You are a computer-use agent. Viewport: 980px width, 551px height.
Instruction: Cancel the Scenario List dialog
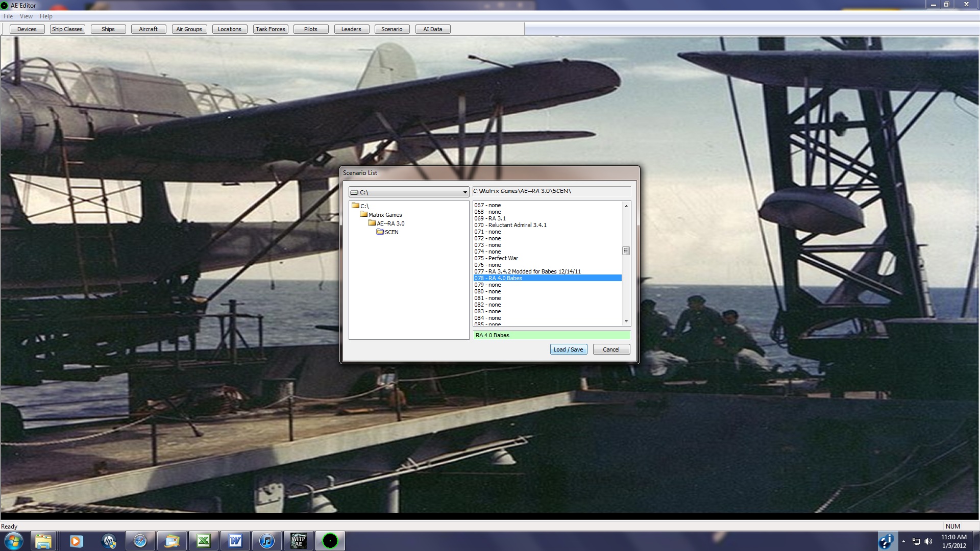point(611,349)
